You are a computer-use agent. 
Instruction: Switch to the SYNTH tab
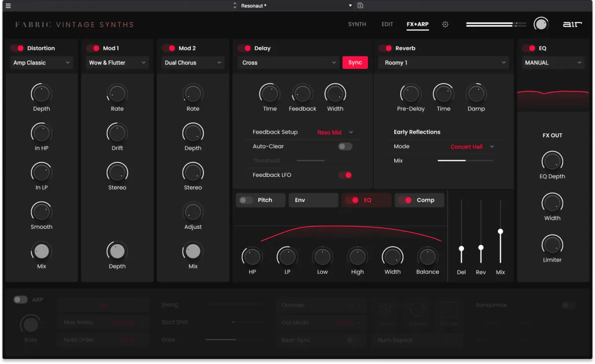[x=357, y=24]
